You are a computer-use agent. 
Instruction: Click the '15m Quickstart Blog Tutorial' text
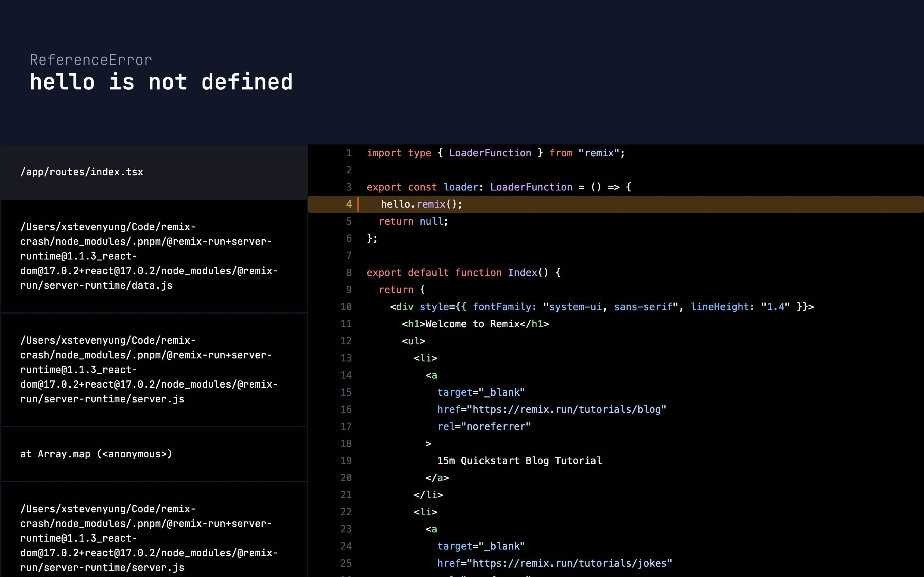click(x=519, y=461)
